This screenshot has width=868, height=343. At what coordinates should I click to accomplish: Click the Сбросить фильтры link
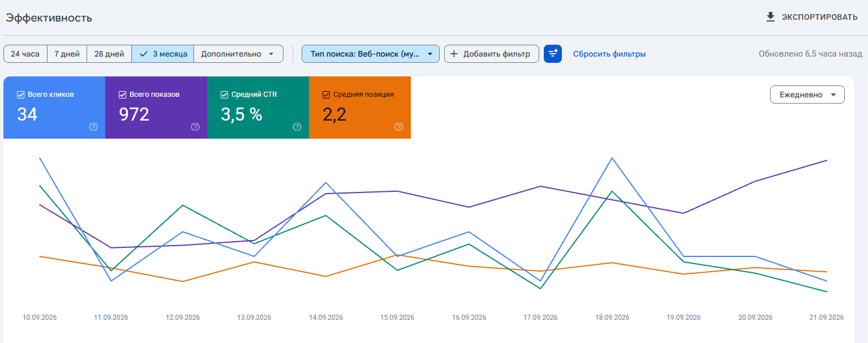click(609, 54)
